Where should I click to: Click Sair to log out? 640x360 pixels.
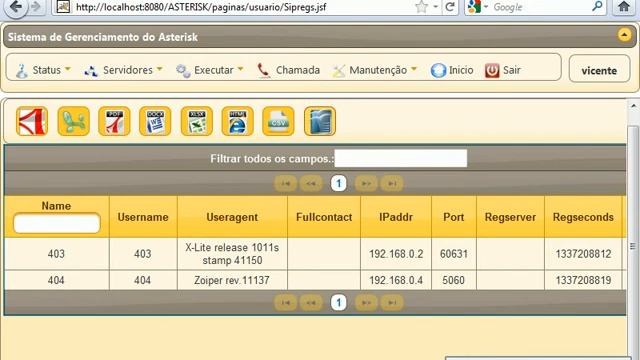[x=502, y=70]
